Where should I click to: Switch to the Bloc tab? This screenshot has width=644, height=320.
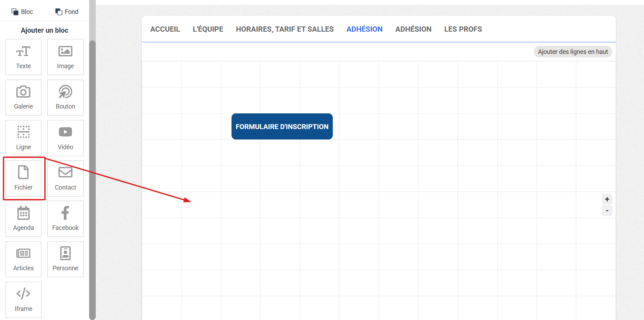[22, 12]
